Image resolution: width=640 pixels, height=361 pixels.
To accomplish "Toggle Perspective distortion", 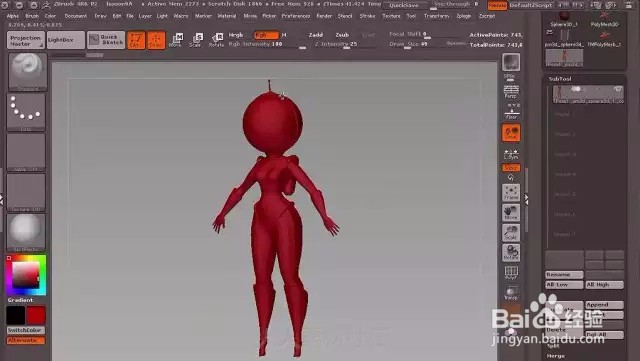I will (511, 91).
